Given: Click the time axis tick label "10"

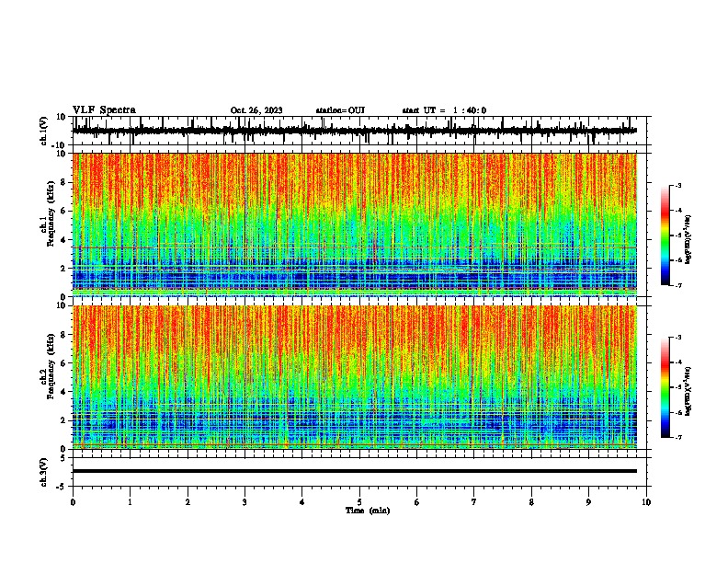Looking at the screenshot, I should pyautogui.click(x=646, y=502).
